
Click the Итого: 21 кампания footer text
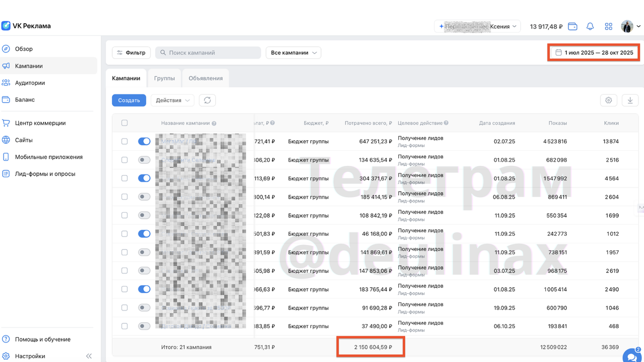(186, 347)
